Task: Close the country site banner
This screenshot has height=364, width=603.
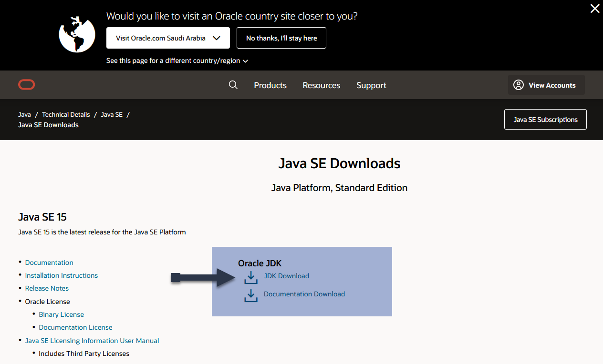Action: point(595,9)
